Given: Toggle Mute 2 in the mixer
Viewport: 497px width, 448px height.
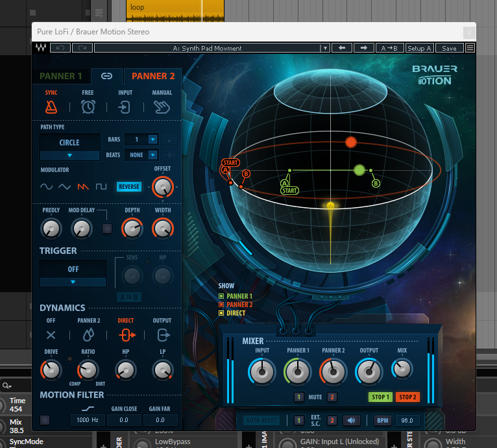Looking at the screenshot, I should [x=332, y=397].
